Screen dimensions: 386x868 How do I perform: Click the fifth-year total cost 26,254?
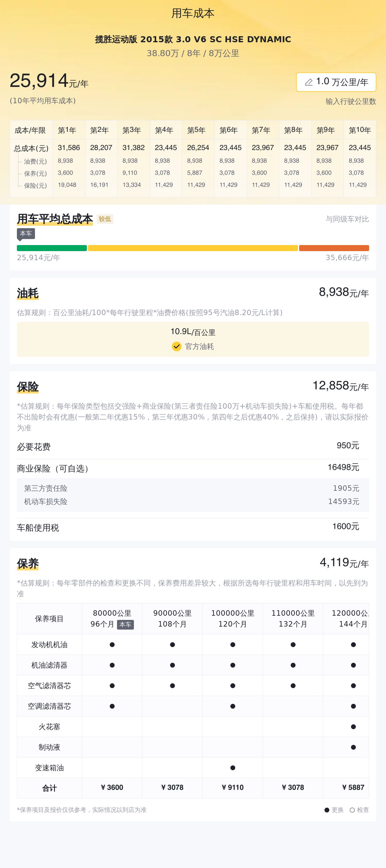(198, 148)
